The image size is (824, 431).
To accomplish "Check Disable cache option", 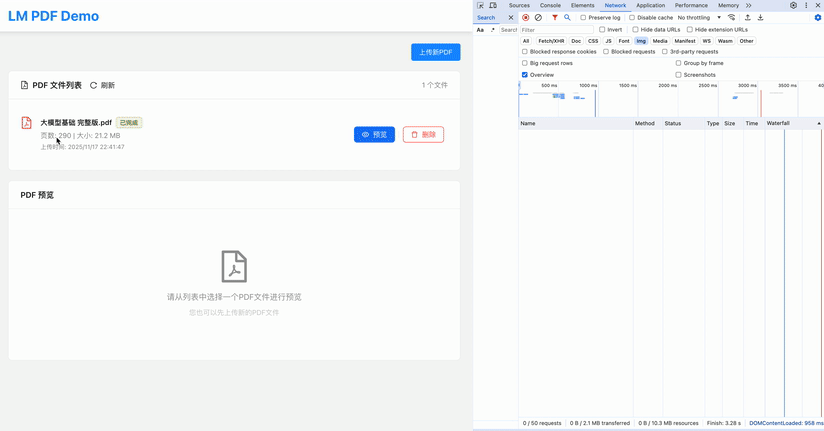I will pyautogui.click(x=632, y=17).
